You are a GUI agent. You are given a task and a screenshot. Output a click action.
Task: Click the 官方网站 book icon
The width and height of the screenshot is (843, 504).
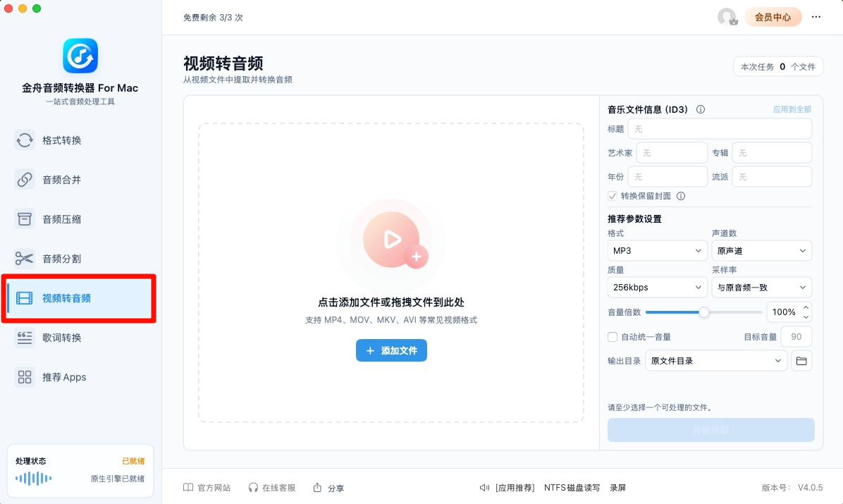click(x=188, y=487)
